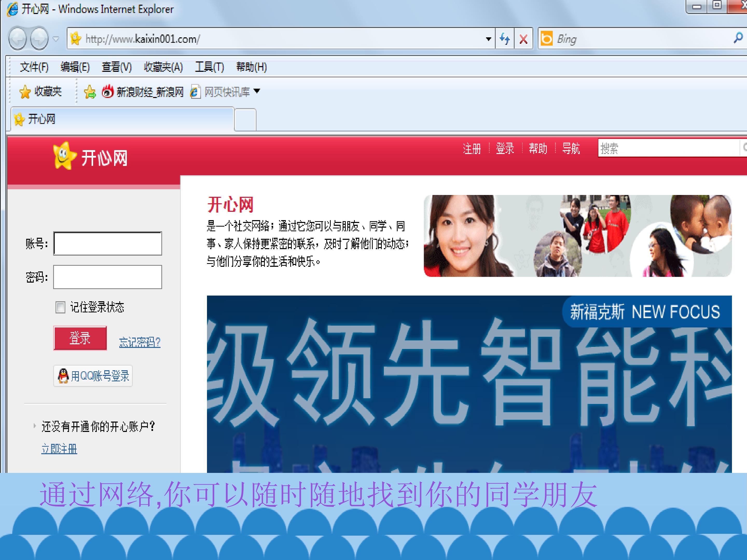Open the 收藏夹 favorites star button
The image size is (747, 560).
[x=40, y=92]
